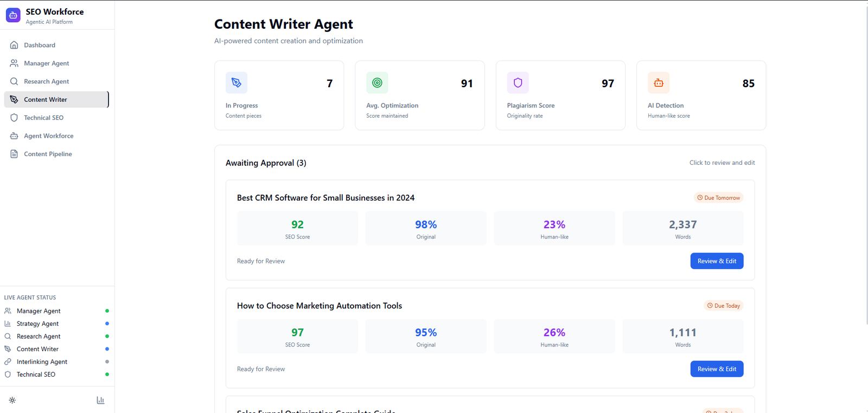
Task: Click the 95% Original tile
Action: pos(426,337)
